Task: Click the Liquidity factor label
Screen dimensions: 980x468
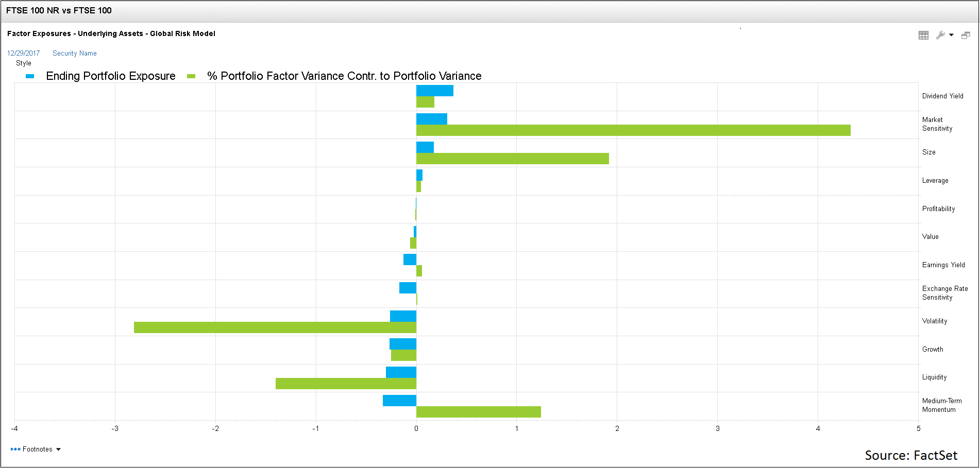Action: (x=934, y=377)
